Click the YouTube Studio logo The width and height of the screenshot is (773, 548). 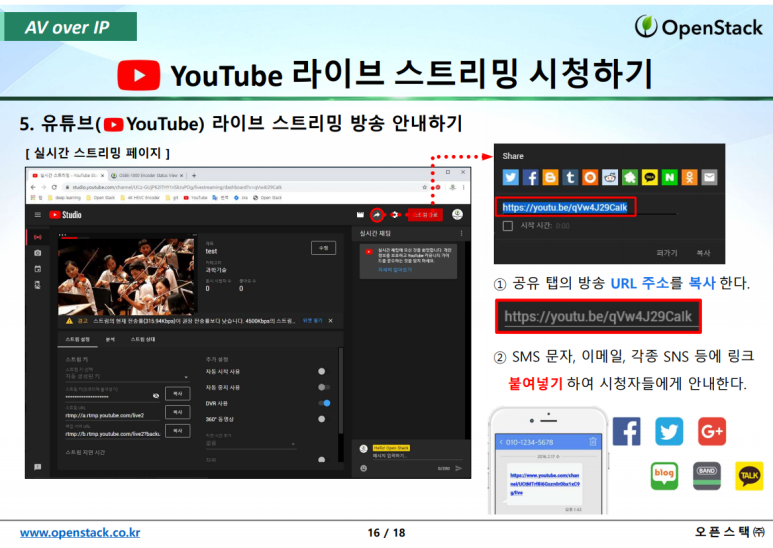(66, 215)
